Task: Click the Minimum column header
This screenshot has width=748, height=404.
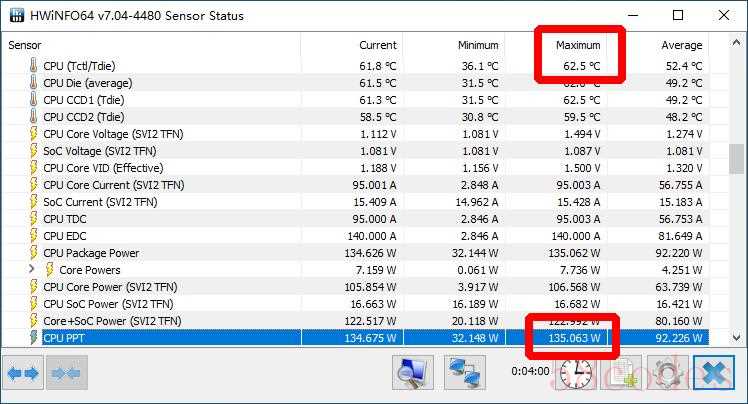Action: pyautogui.click(x=478, y=45)
